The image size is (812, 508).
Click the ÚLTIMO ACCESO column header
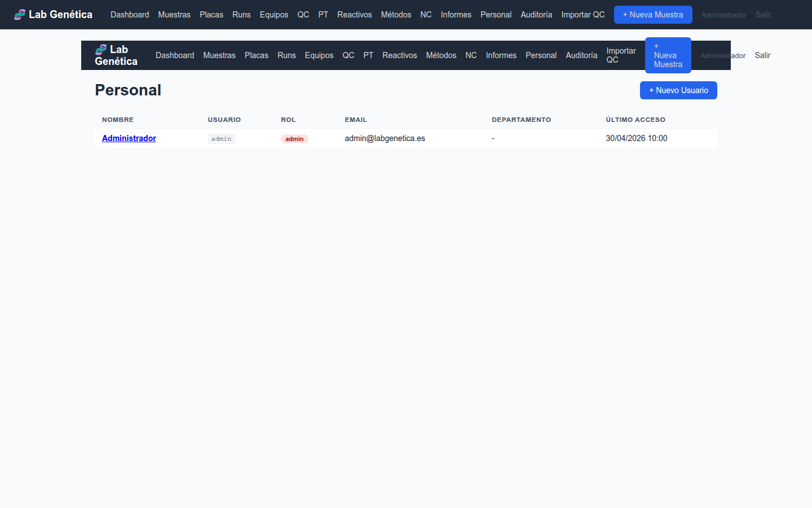[636, 120]
